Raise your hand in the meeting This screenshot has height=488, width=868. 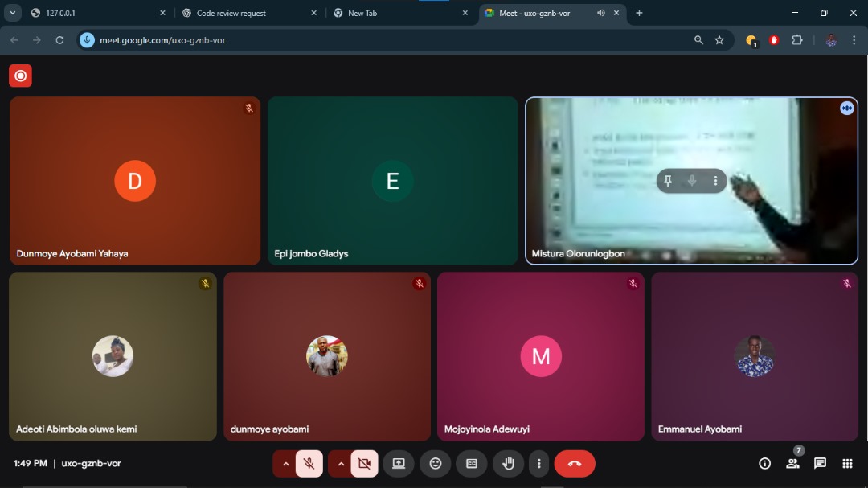508,464
